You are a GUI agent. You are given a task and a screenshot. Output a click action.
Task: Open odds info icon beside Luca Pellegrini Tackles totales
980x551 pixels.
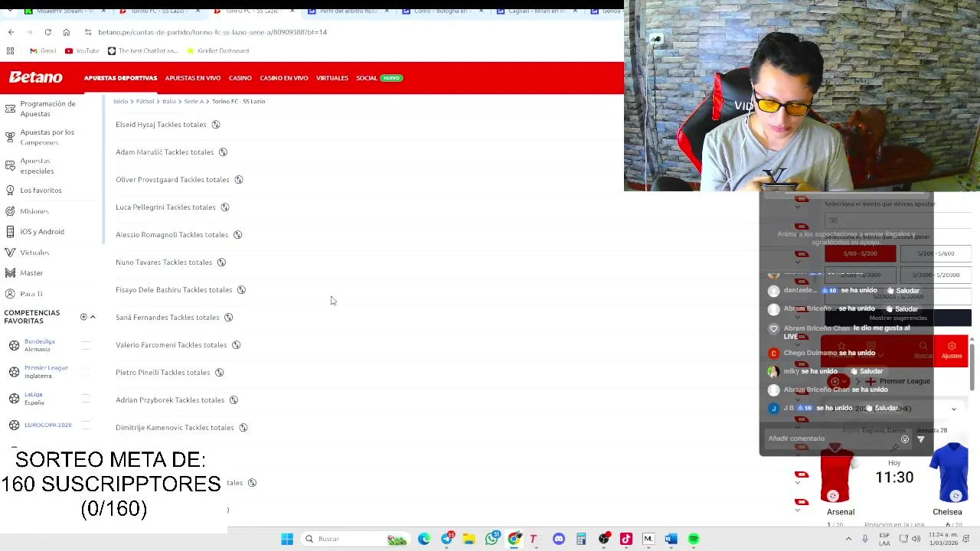coord(224,207)
